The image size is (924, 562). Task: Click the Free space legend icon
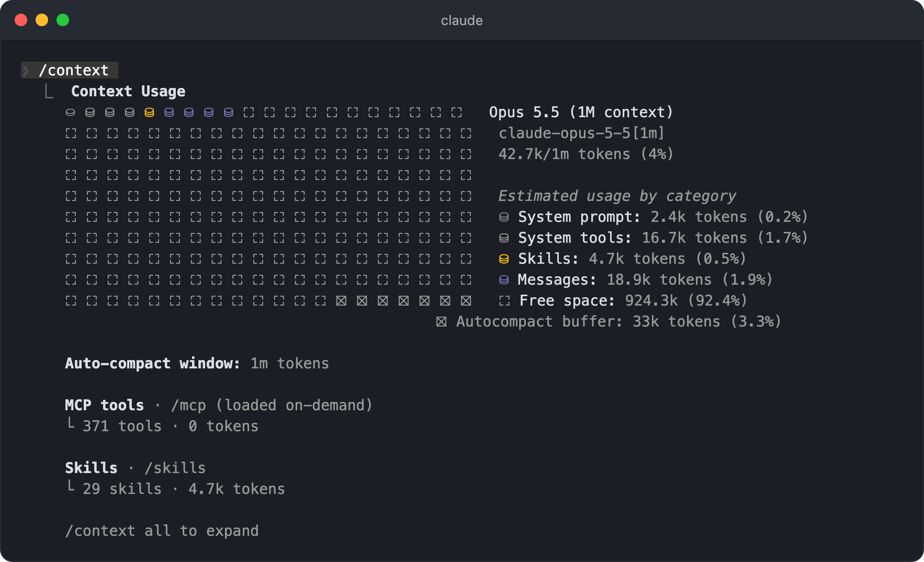504,301
